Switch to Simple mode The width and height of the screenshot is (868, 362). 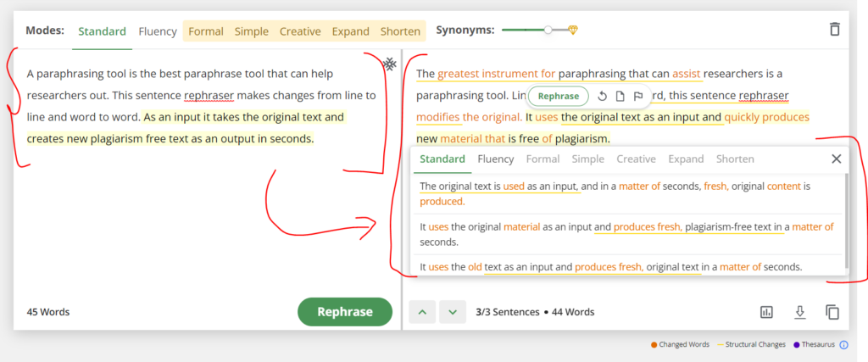point(251,31)
